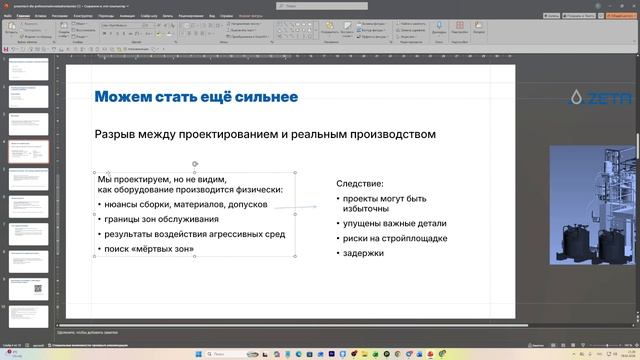Open the Экспресс-стили quick styles gallery
The image size is (640, 360).
pos(347,29)
